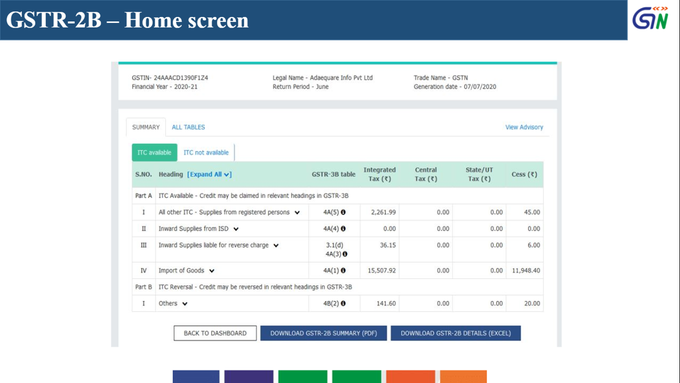Expand Import of Goods row

click(x=212, y=271)
